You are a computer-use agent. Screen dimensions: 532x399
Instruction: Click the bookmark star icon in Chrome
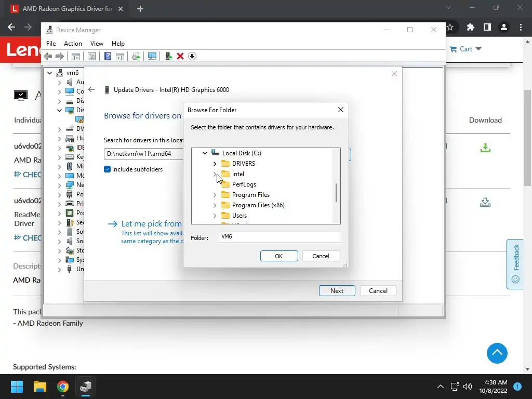point(450,27)
